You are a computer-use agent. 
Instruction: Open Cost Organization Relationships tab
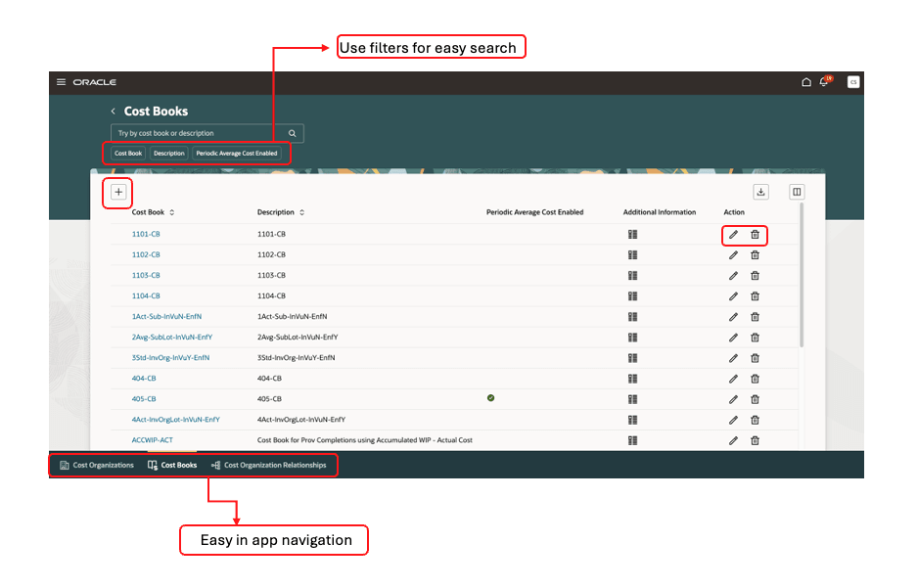(x=271, y=465)
